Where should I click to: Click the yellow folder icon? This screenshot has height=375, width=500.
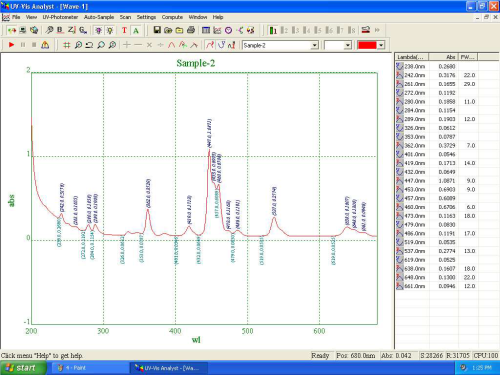(179, 30)
